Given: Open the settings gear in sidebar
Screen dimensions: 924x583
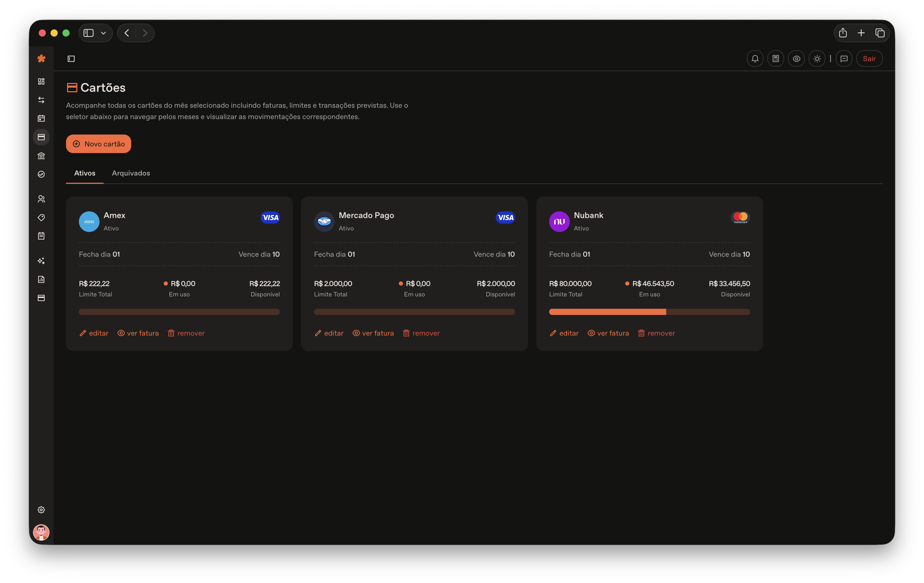Looking at the screenshot, I should point(41,510).
